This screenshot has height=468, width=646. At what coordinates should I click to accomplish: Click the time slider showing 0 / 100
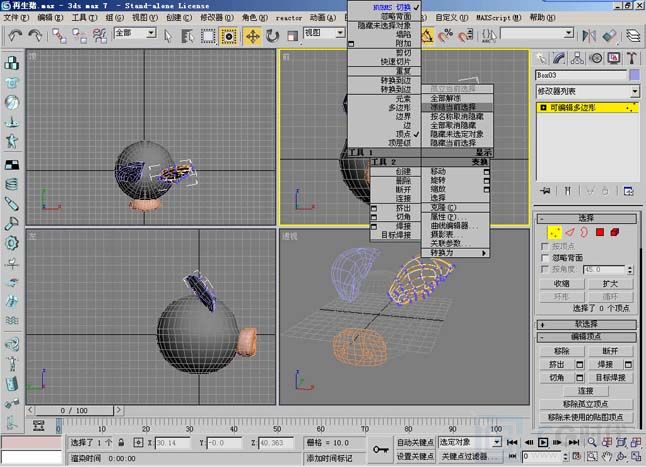tap(74, 411)
